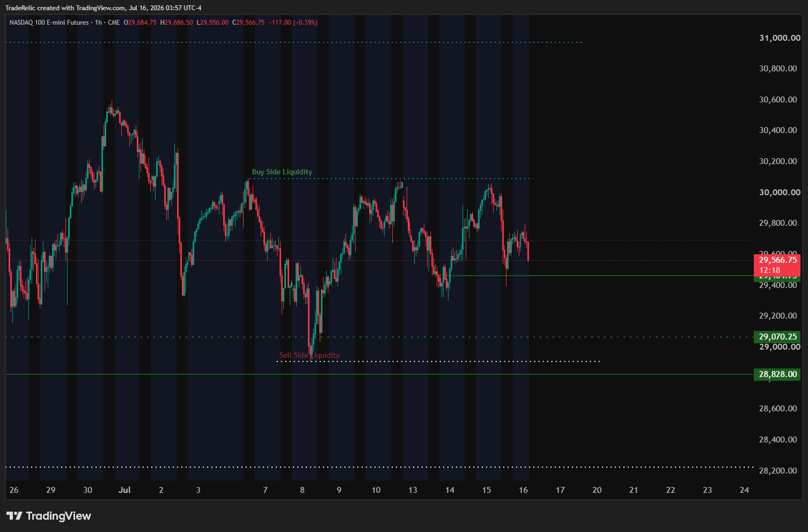This screenshot has width=808, height=532.
Task: Click the 28,600.00 price axis label
Action: tap(778, 409)
